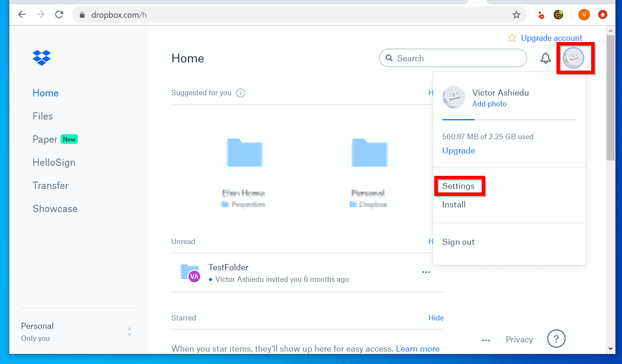Open TestFolder's ellipsis options menu

coord(426,272)
